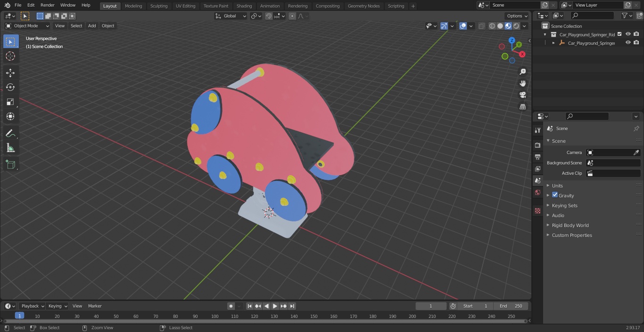The image size is (644, 332).
Task: Switch to the Sculpting workspace tab
Action: click(x=159, y=6)
